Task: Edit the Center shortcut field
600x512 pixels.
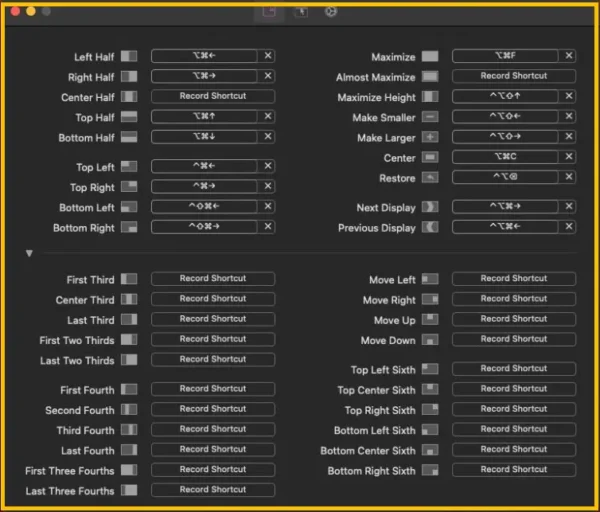Action: [505, 157]
